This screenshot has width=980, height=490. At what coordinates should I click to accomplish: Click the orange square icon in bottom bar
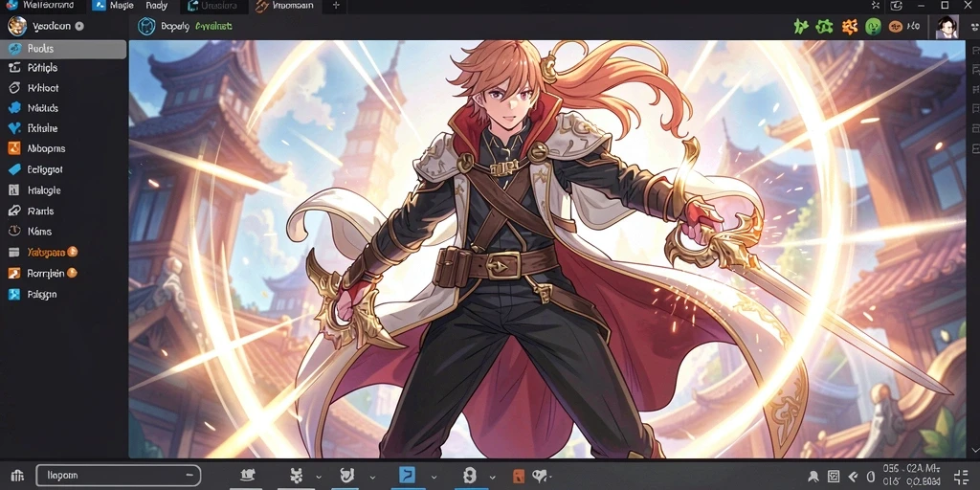pos(518,477)
